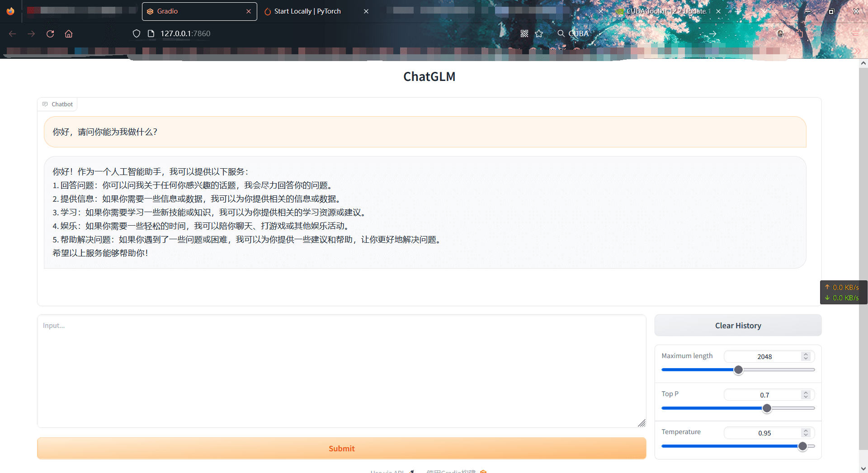
Task: Click the page scrollbar up arrow
Action: coord(863,63)
